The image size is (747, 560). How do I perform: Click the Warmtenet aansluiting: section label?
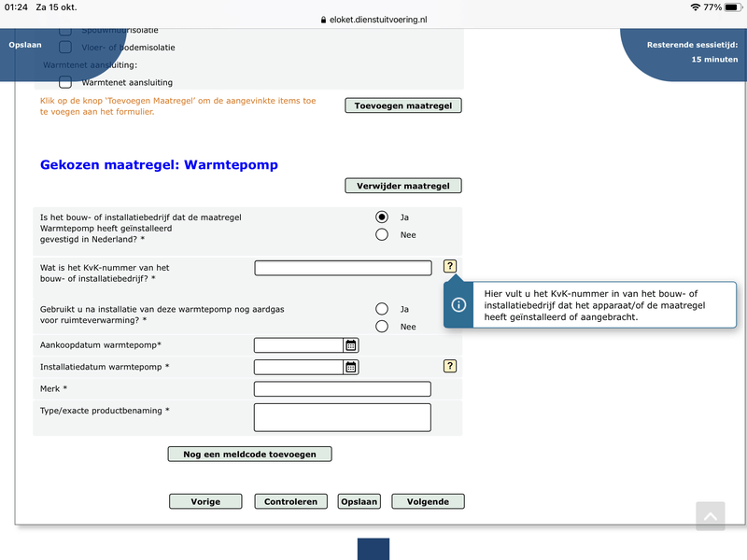coord(90,64)
